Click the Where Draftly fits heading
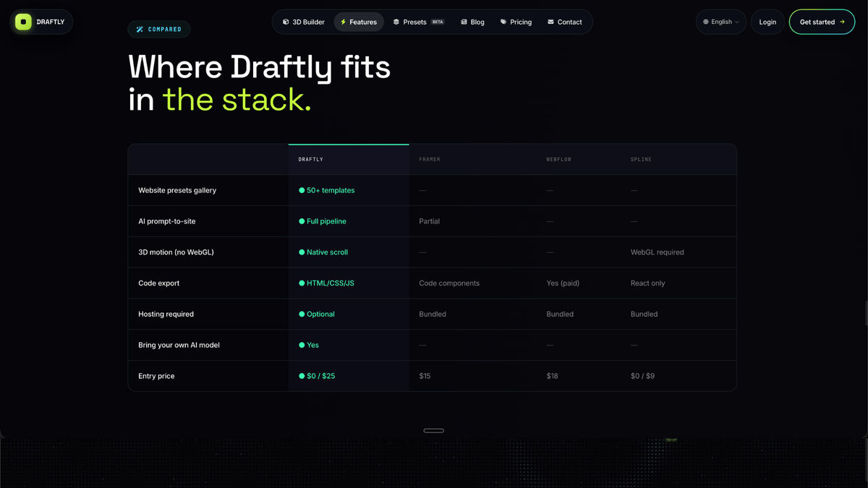 click(259, 68)
